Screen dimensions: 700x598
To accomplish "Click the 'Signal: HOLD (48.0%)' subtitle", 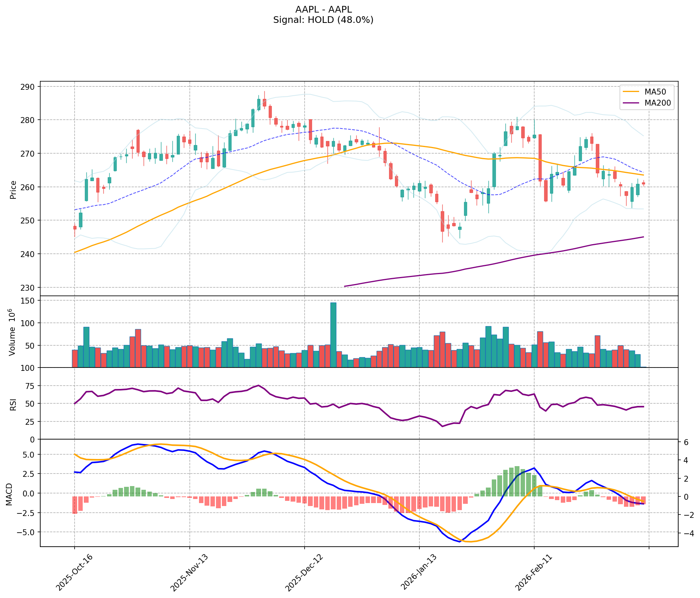I will point(323,20).
